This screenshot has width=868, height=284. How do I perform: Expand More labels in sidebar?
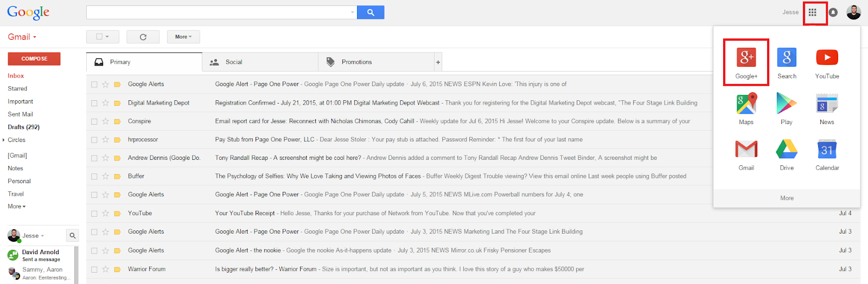17,206
